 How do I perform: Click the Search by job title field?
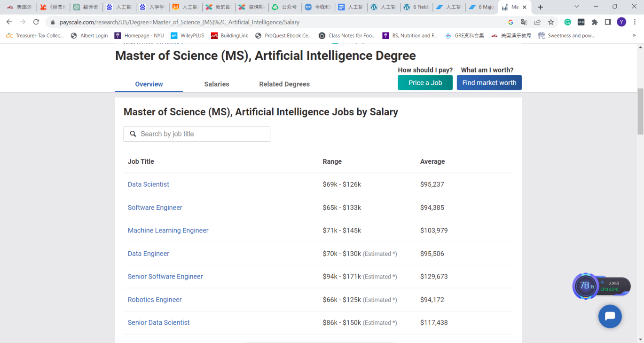tap(197, 134)
